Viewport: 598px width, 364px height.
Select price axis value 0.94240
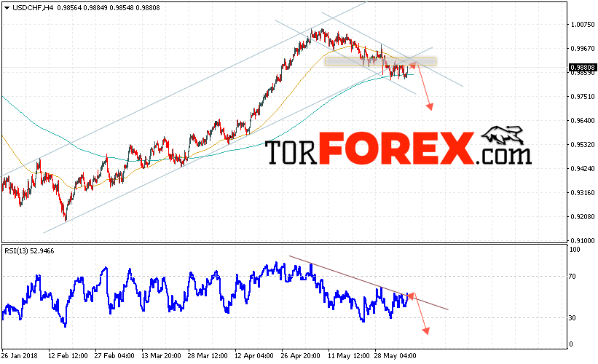583,168
